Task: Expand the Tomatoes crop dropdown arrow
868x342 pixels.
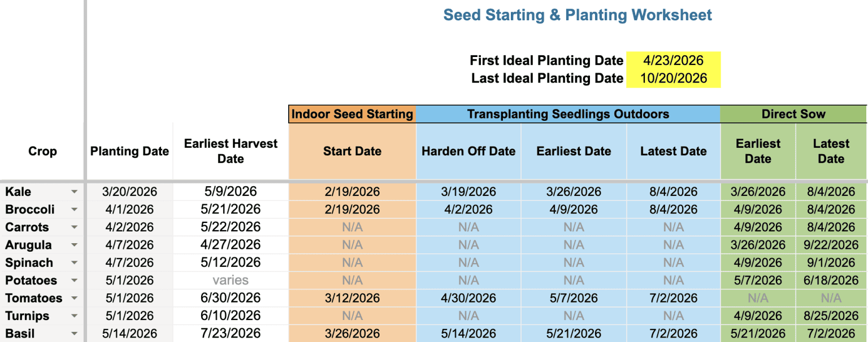Action: pyautogui.click(x=74, y=299)
